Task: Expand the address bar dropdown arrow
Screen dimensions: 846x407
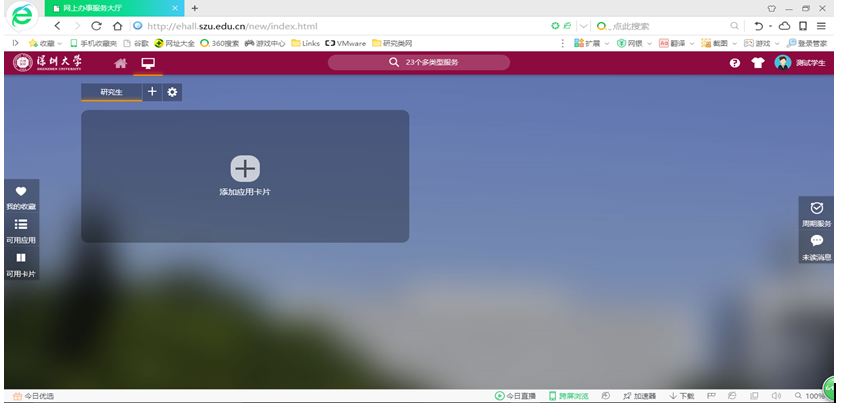Action: point(583,26)
